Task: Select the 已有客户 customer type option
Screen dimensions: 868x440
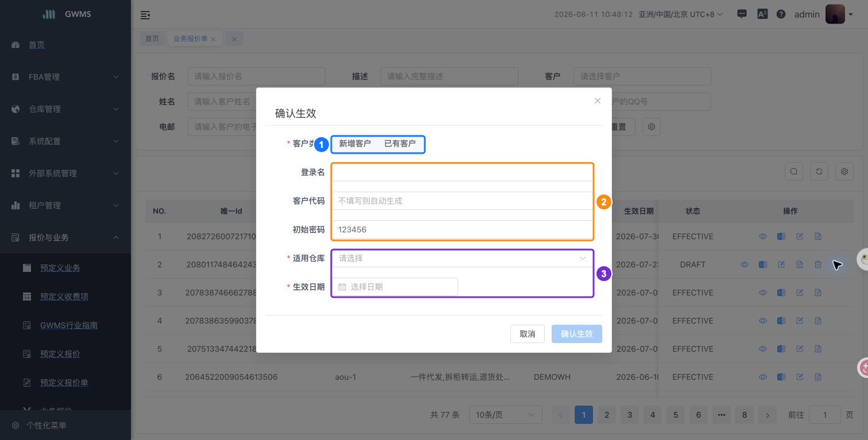Action: point(400,143)
